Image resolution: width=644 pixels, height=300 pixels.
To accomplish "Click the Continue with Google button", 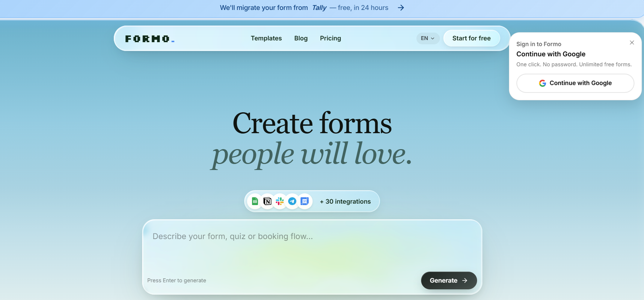I will (575, 83).
